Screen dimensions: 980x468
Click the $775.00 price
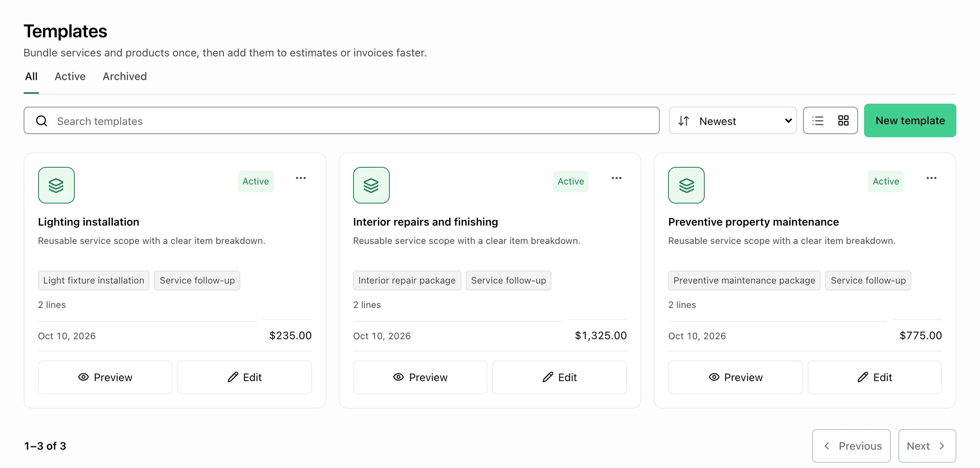click(x=921, y=336)
